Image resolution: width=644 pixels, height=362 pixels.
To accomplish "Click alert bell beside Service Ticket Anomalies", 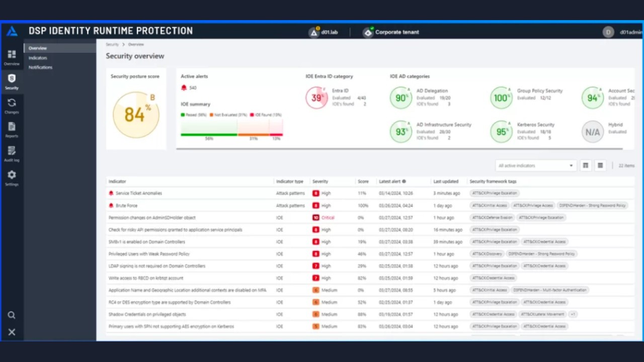I will tap(111, 193).
